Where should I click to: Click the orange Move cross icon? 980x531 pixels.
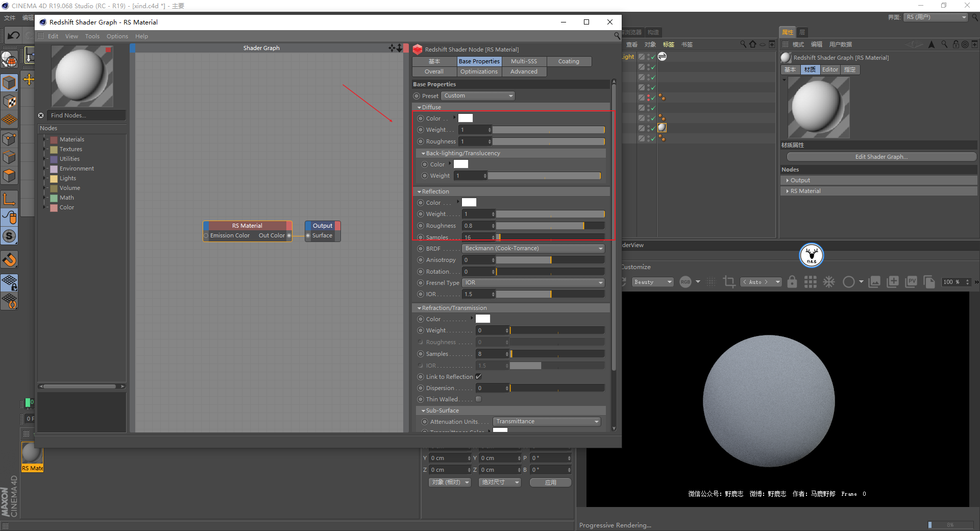click(29, 79)
